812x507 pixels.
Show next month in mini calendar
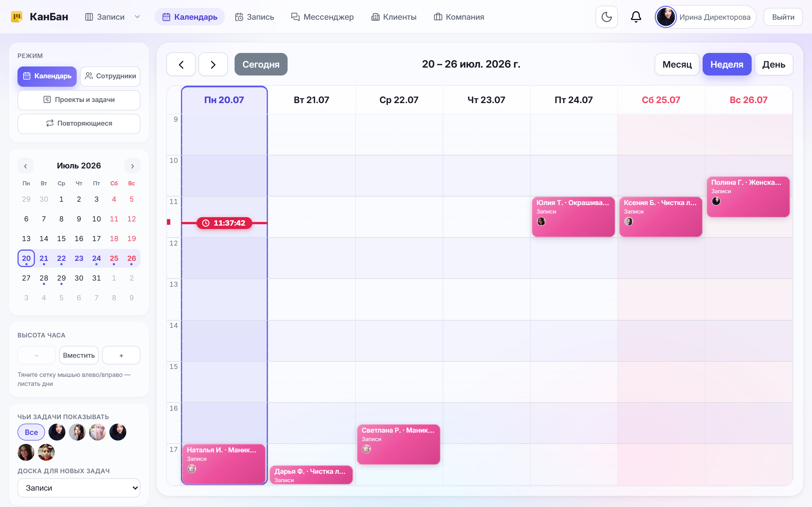(132, 166)
